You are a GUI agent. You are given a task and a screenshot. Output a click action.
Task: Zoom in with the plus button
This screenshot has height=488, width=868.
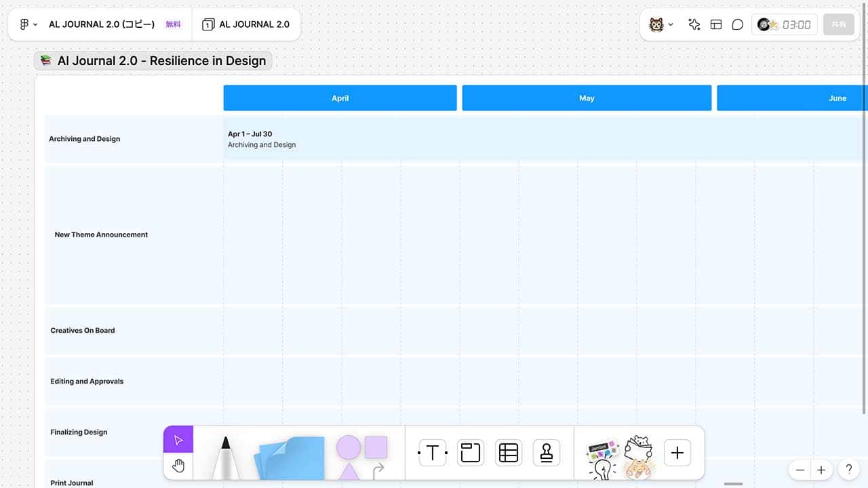[821, 470]
